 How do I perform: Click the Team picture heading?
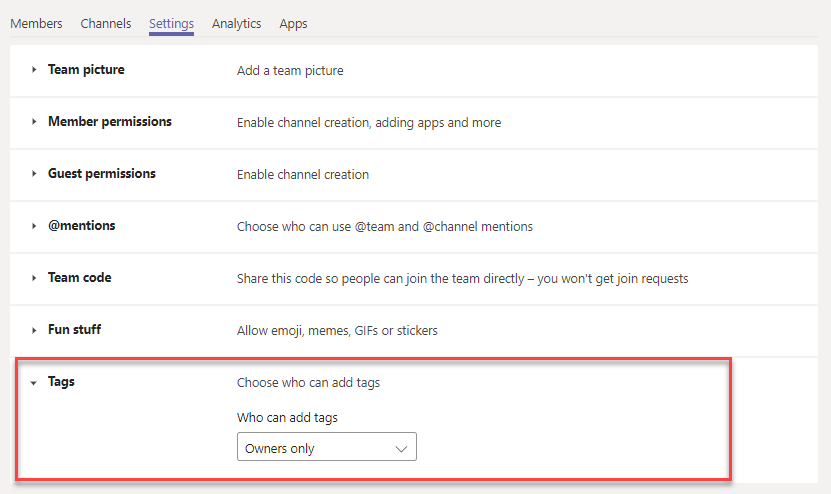coord(86,69)
